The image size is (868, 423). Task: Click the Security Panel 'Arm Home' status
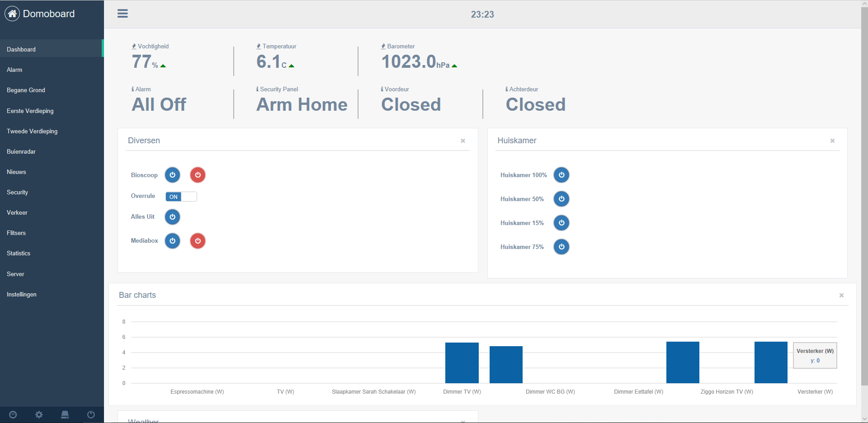click(x=302, y=104)
